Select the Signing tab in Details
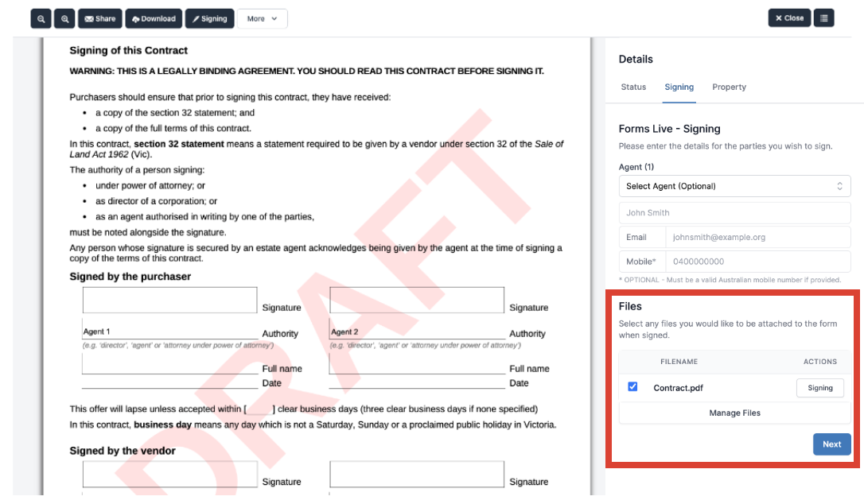Screen dimensions: 864x504 click(x=679, y=87)
